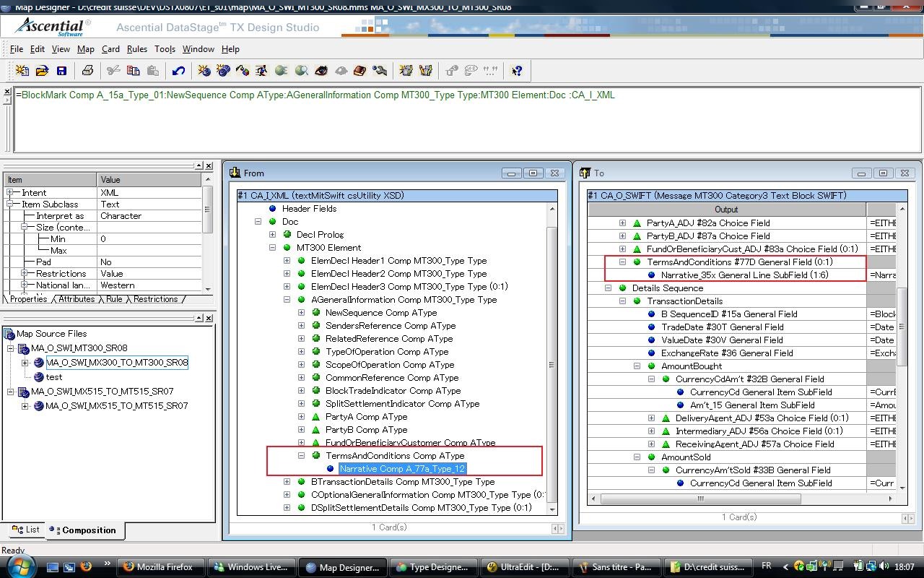Click the Open folder toolbar icon
This screenshot has height=578, width=924.
pos(42,71)
